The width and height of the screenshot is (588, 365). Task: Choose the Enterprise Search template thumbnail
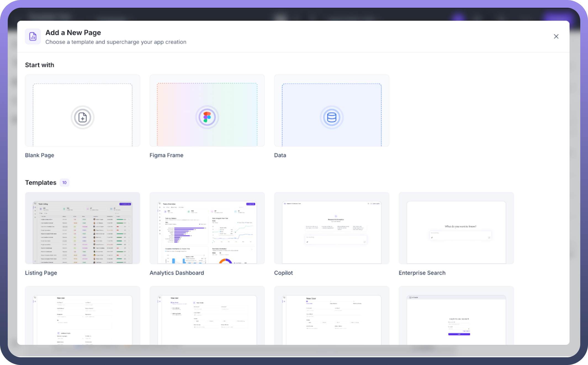tap(456, 228)
